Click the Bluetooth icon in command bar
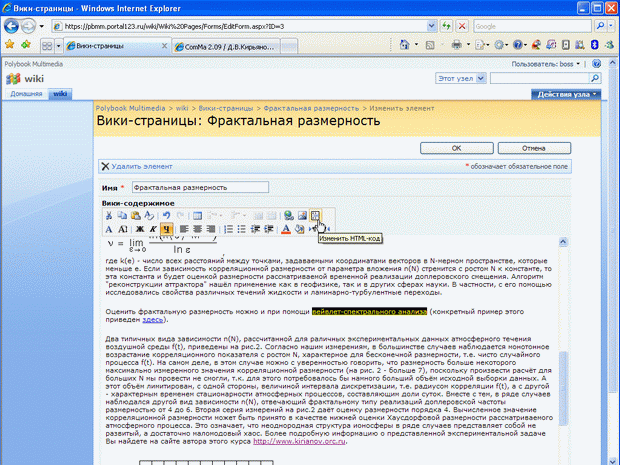620x465 pixels. 594,45
